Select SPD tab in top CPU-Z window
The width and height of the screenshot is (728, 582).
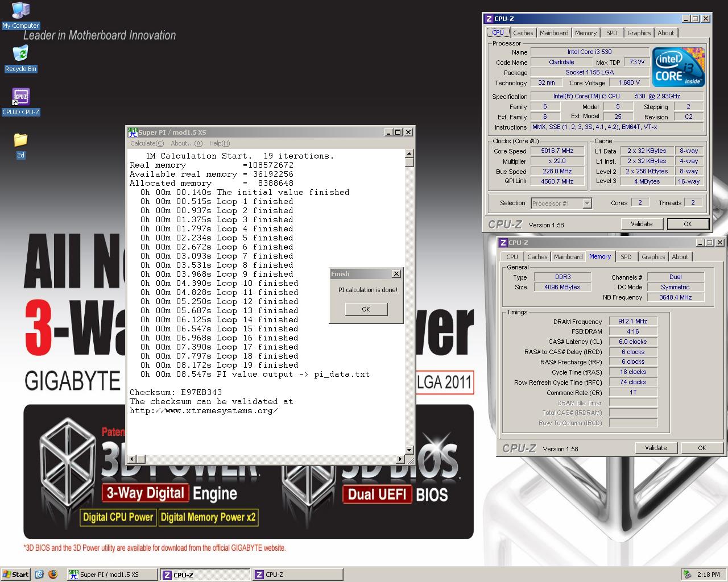point(611,33)
